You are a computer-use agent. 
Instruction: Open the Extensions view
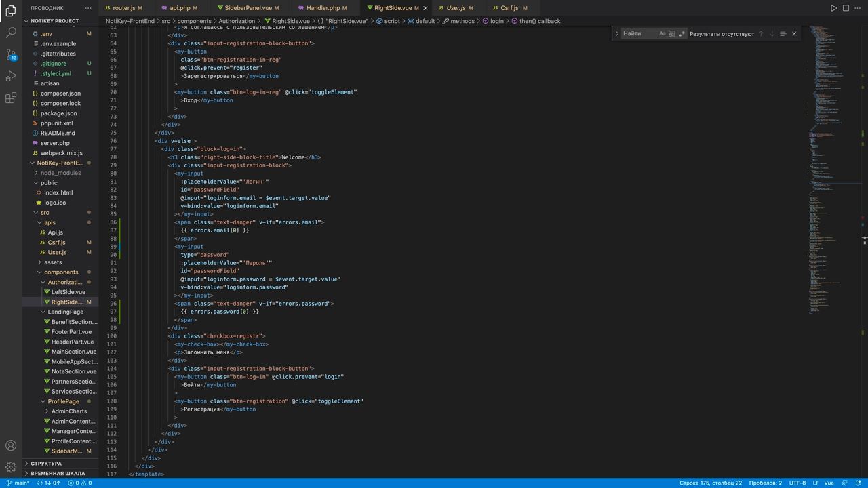tap(11, 98)
